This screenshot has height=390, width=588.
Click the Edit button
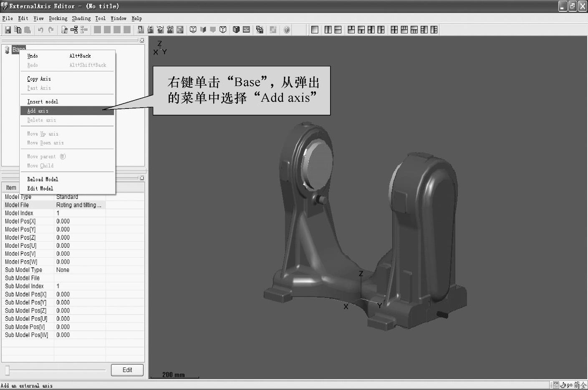tap(127, 370)
